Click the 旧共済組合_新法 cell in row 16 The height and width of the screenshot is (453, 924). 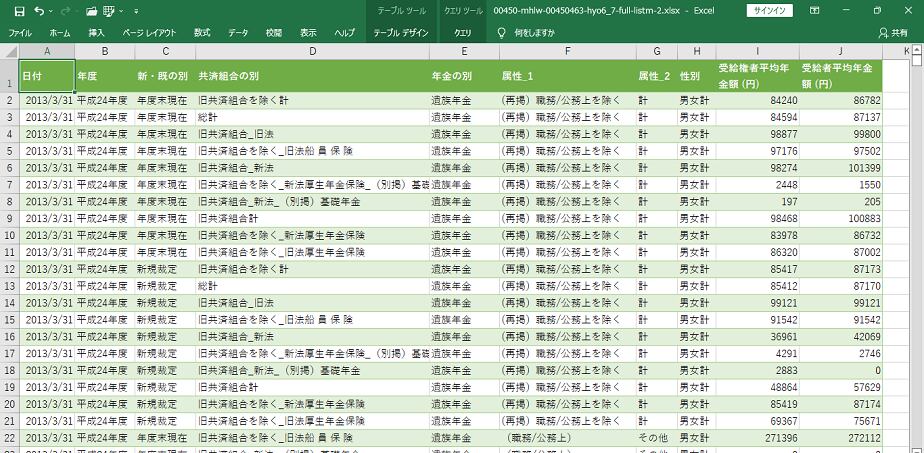pos(312,337)
